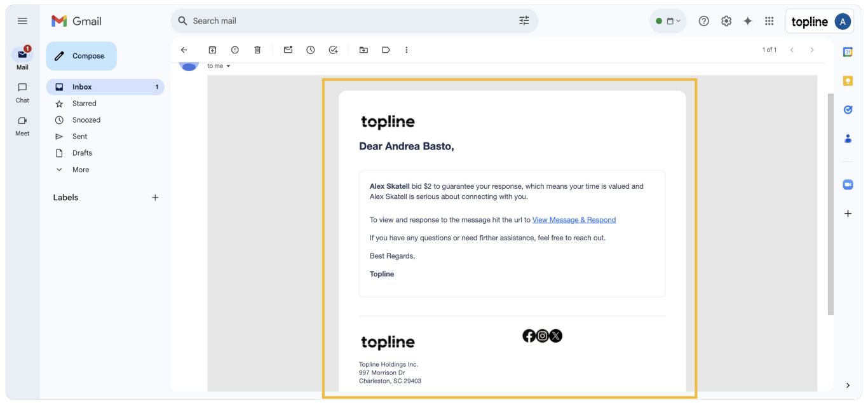Click 'Dear Andrea Basto,' greeting

coord(407,146)
